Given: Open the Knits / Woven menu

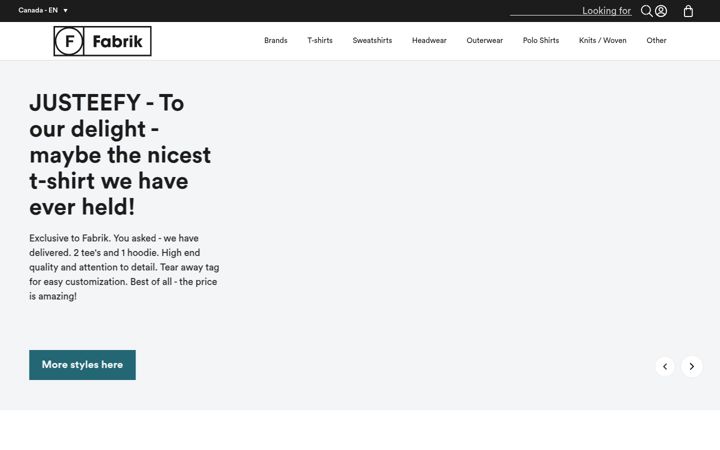Looking at the screenshot, I should 602,40.
